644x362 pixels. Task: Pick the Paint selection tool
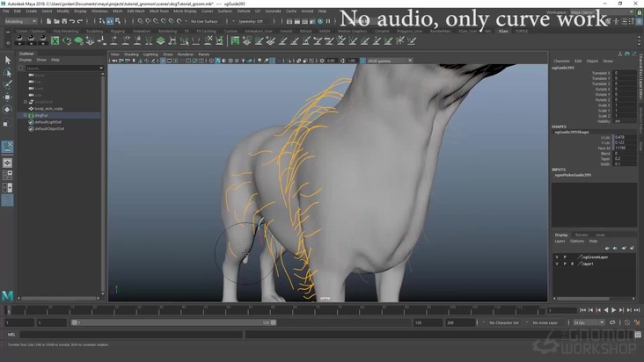(x=7, y=84)
